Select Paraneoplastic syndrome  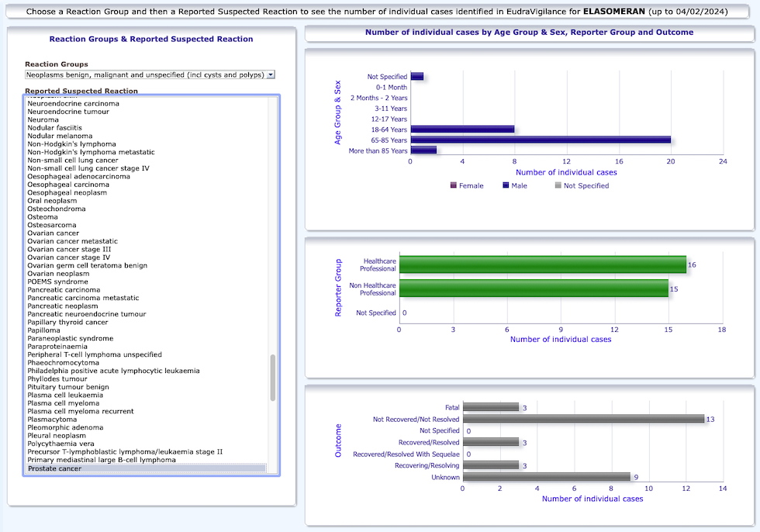[x=71, y=338]
